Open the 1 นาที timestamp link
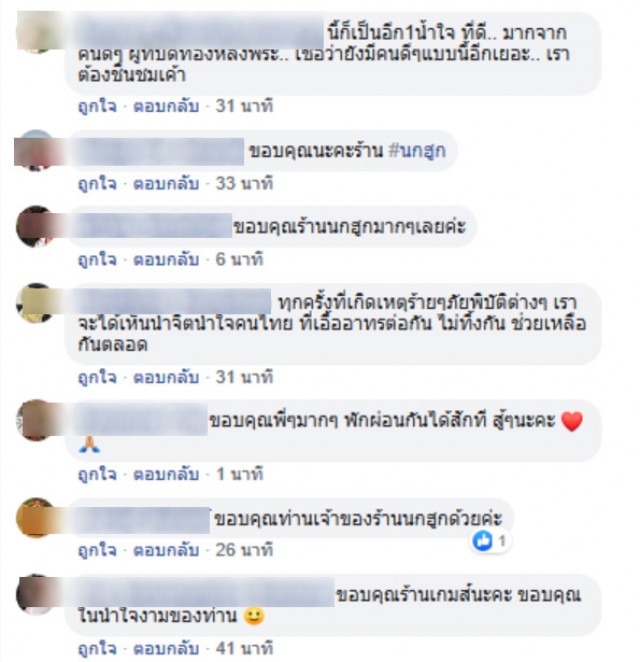This screenshot has width=640, height=662. pos(239,474)
